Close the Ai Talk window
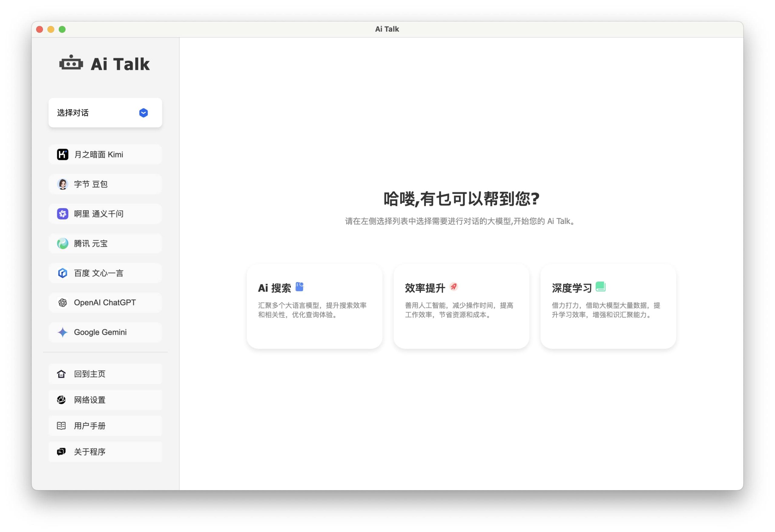 click(40, 29)
